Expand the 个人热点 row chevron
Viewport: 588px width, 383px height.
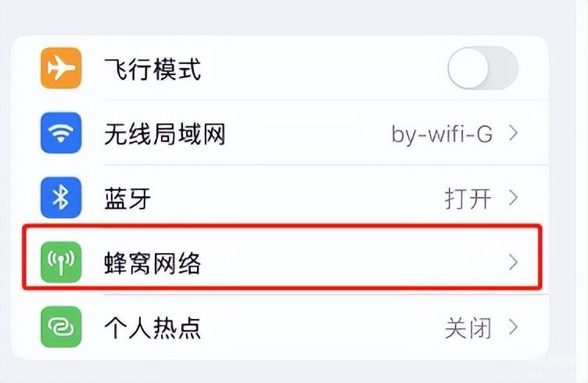[x=514, y=328]
